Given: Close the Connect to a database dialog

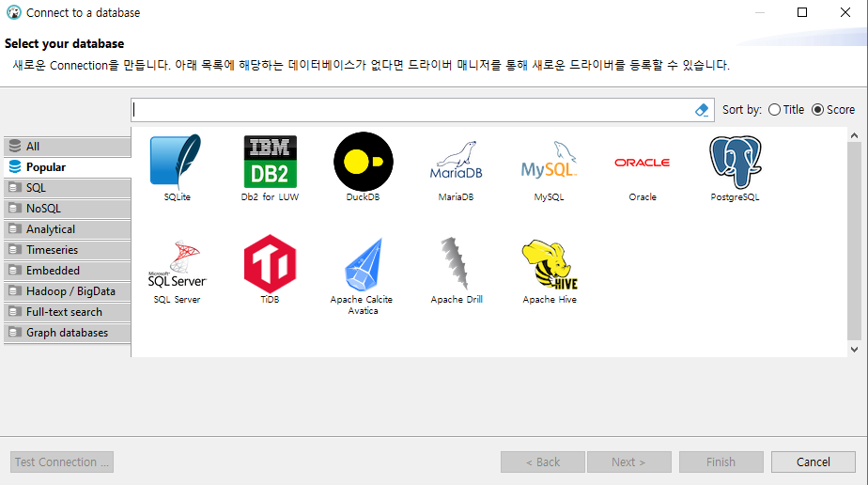Looking at the screenshot, I should coord(845,12).
